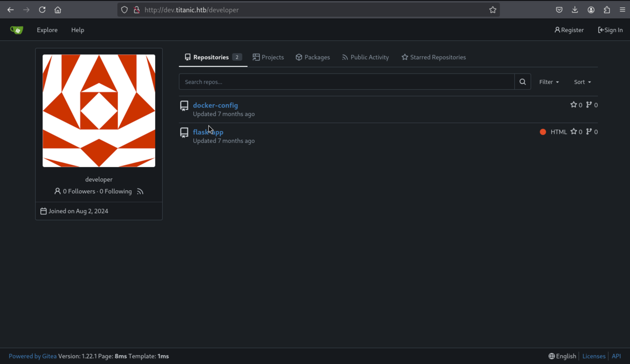630x364 pixels.
Task: Reload the page
Action: click(x=42, y=10)
